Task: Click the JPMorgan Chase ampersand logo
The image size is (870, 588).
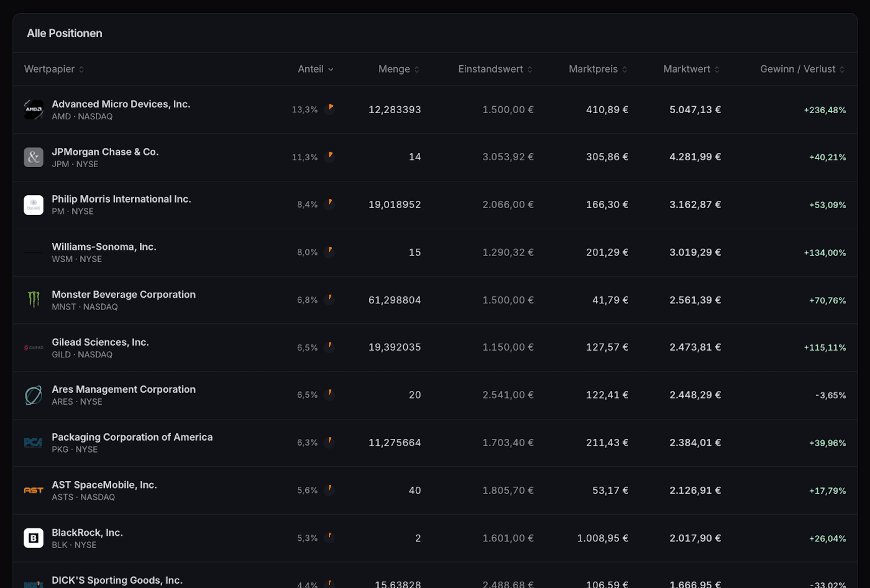Action: coord(34,157)
